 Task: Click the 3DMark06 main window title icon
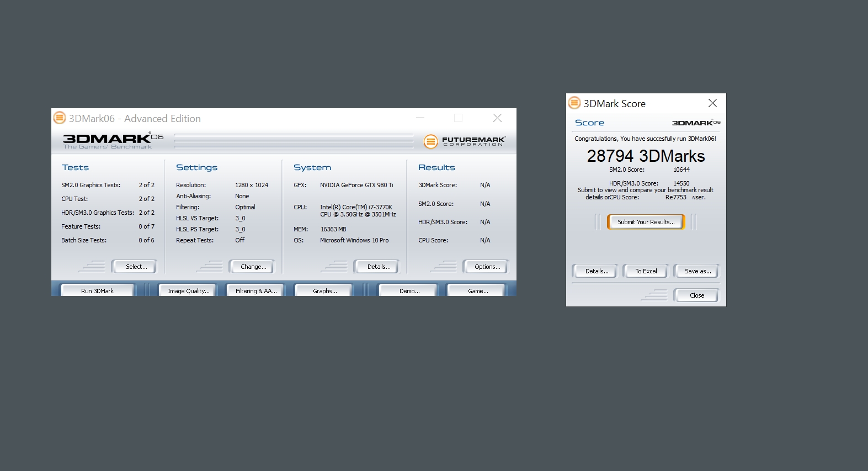[59, 118]
